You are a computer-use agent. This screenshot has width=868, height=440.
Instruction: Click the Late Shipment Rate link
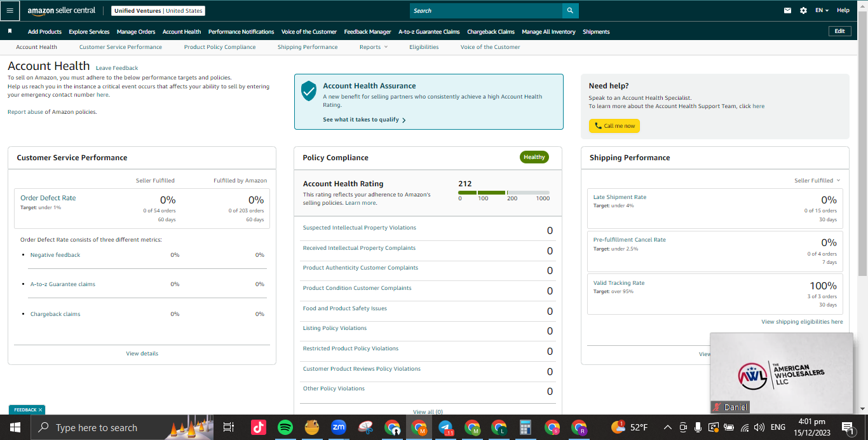620,197
